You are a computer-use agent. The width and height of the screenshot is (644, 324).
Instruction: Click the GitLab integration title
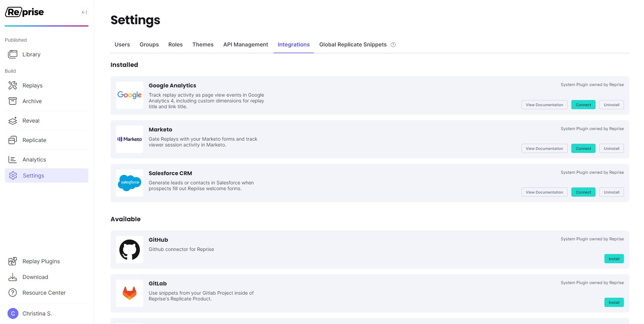point(158,283)
